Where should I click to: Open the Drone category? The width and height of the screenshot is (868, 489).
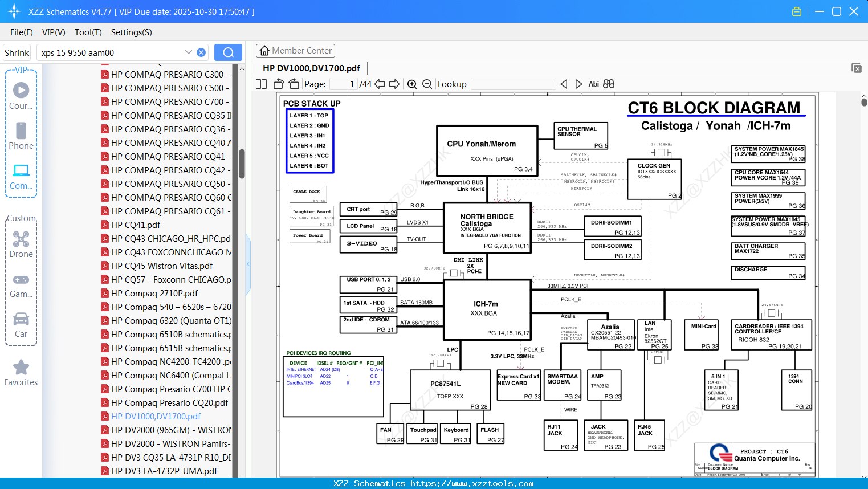pyautogui.click(x=21, y=244)
